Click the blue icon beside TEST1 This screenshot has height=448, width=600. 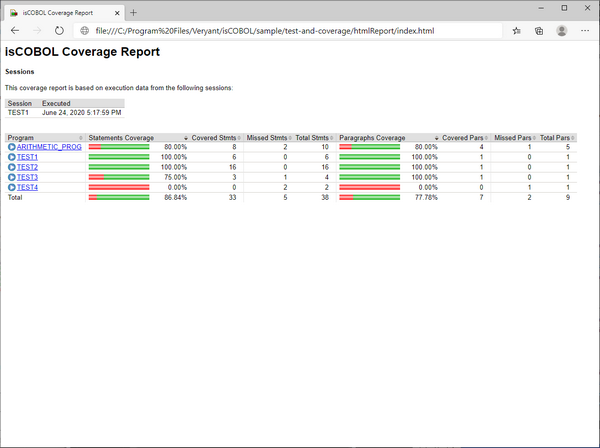pyautogui.click(x=12, y=157)
